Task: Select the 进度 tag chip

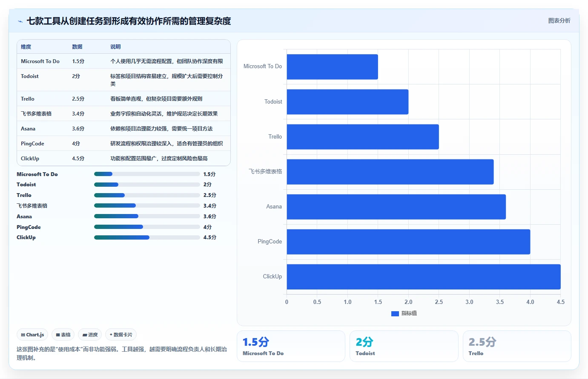Action: tap(90, 335)
